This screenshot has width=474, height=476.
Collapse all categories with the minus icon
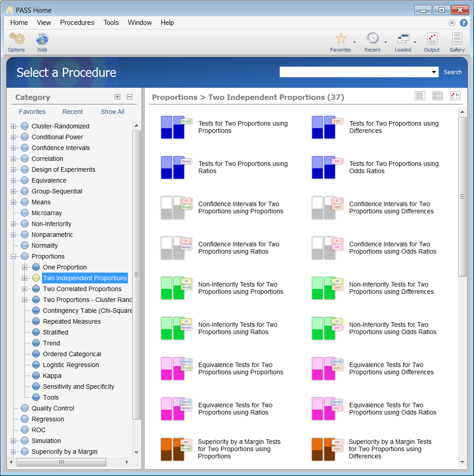[x=130, y=97]
